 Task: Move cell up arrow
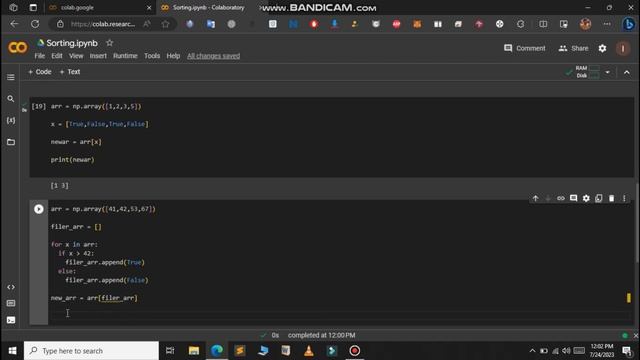click(x=536, y=198)
